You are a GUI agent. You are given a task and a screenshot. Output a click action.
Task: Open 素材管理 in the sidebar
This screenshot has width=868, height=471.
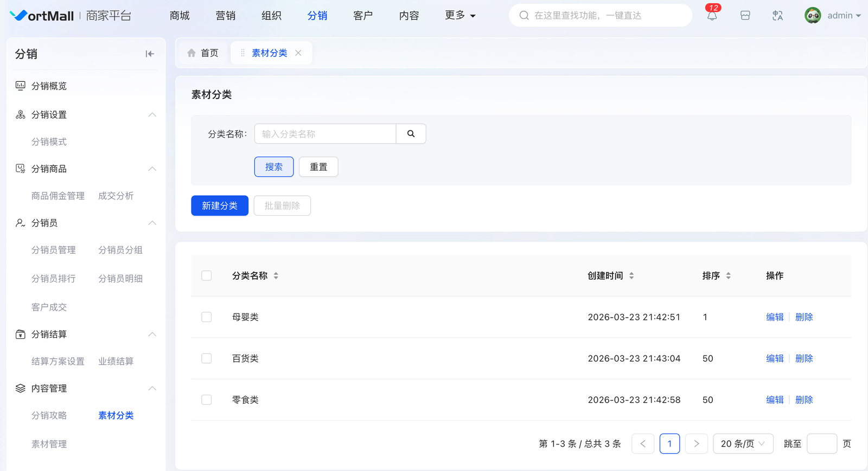click(x=49, y=444)
